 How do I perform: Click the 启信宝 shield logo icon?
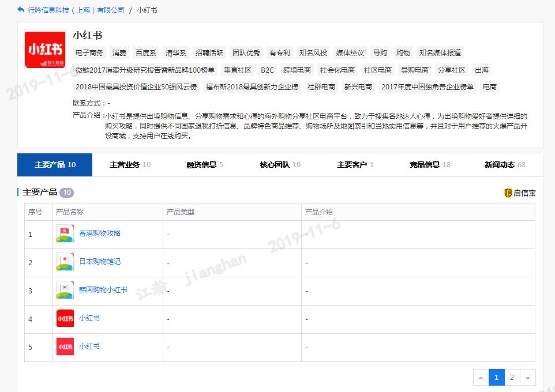tap(508, 193)
